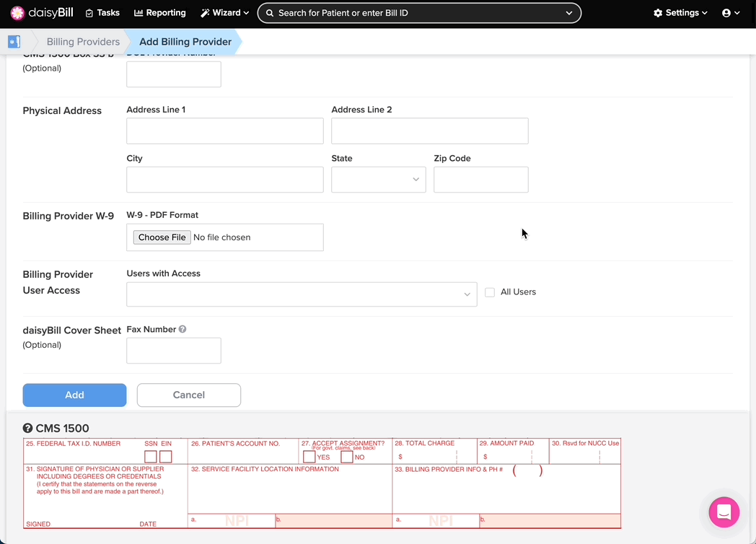
Task: Click into the City field
Action: pyautogui.click(x=224, y=180)
